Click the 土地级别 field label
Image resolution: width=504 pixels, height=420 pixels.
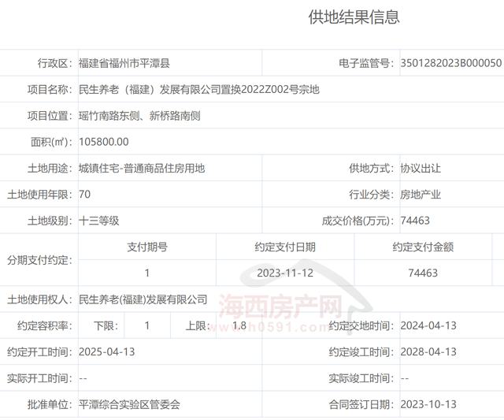click(50, 221)
